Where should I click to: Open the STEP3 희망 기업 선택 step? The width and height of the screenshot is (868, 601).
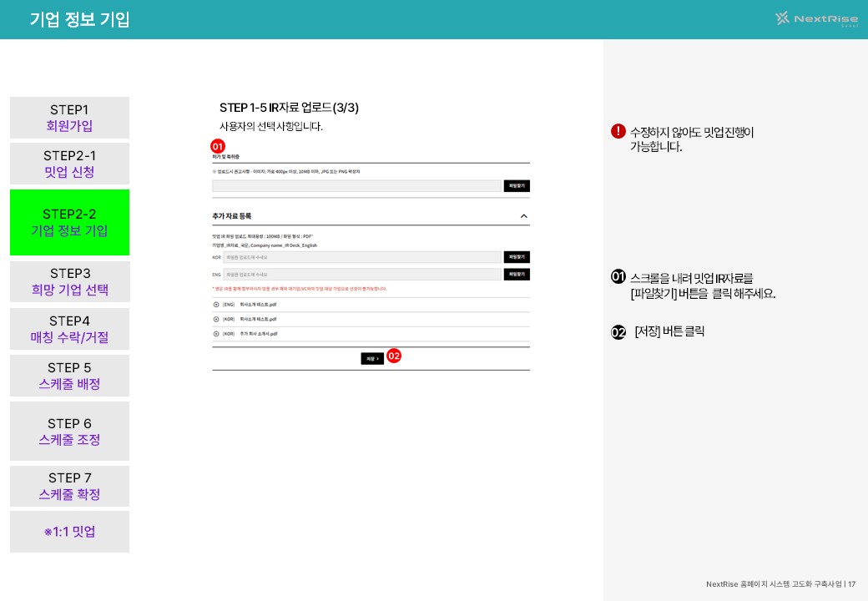pyautogui.click(x=70, y=281)
